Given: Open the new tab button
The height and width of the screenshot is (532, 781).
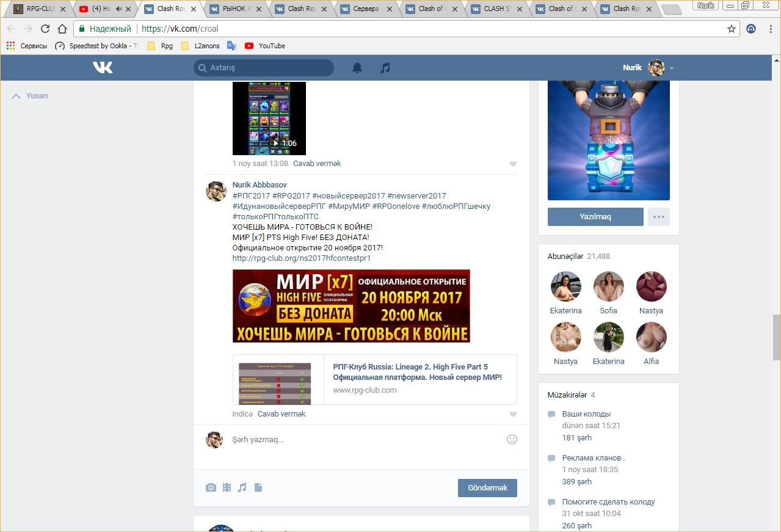Looking at the screenshot, I should [x=672, y=10].
